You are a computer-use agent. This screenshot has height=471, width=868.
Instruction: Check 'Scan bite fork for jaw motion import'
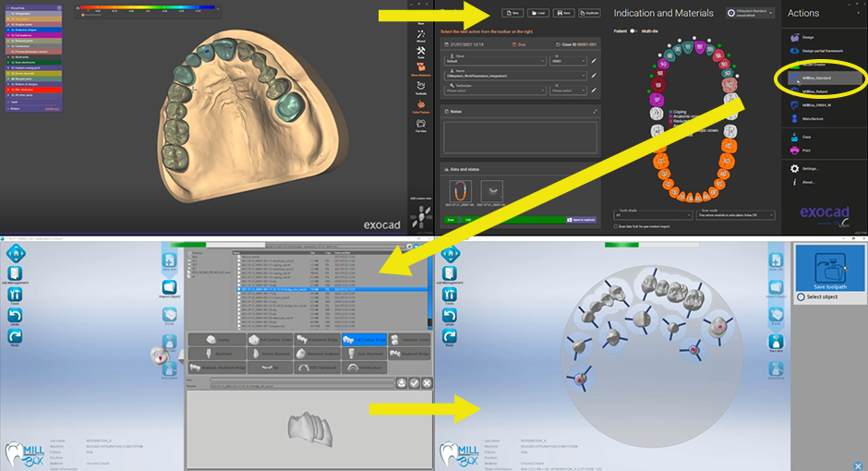(x=616, y=226)
